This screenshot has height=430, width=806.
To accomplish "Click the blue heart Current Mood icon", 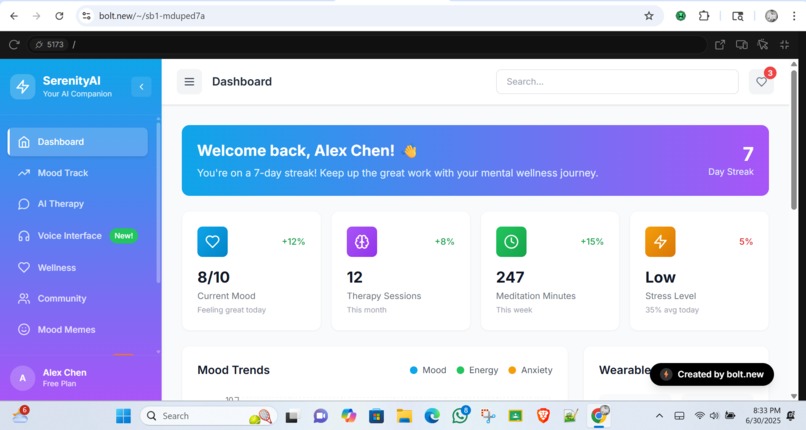I will click(212, 241).
